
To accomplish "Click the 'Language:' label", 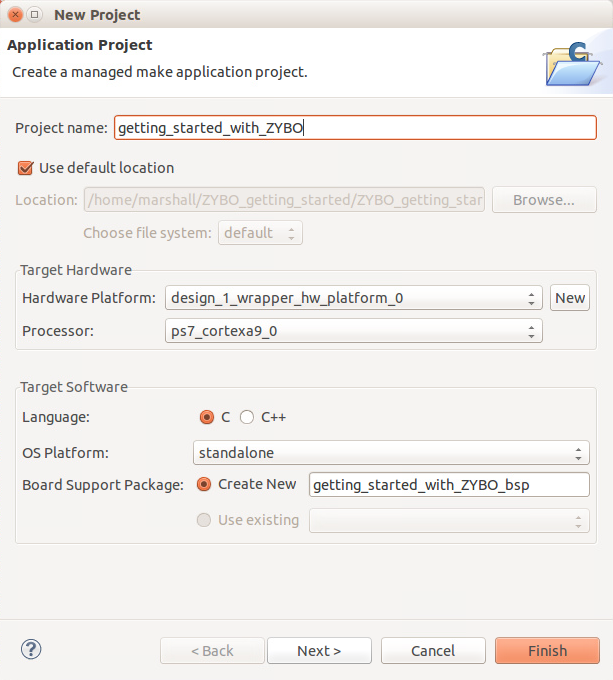I will coord(56,417).
